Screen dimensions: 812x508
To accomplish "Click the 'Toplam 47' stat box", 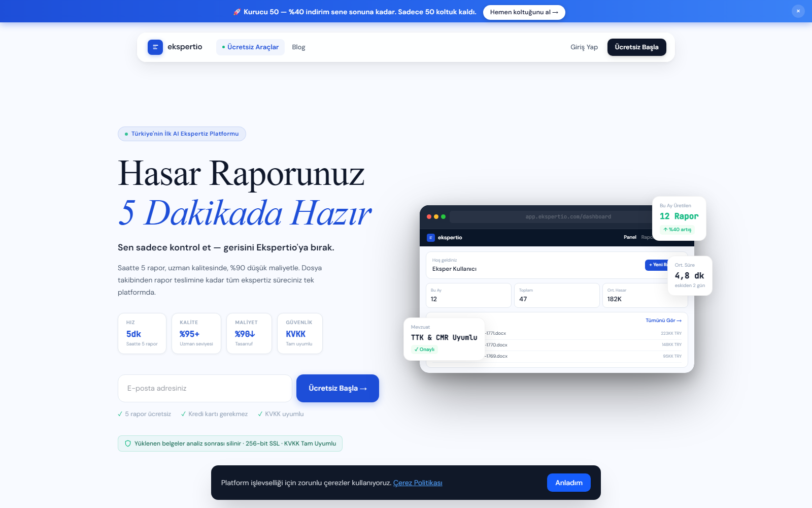I will (x=557, y=295).
